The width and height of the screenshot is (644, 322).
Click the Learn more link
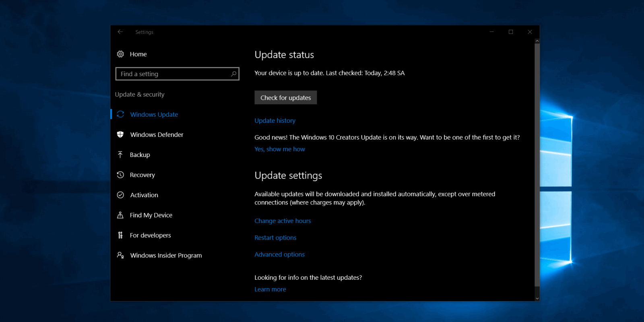tap(270, 289)
